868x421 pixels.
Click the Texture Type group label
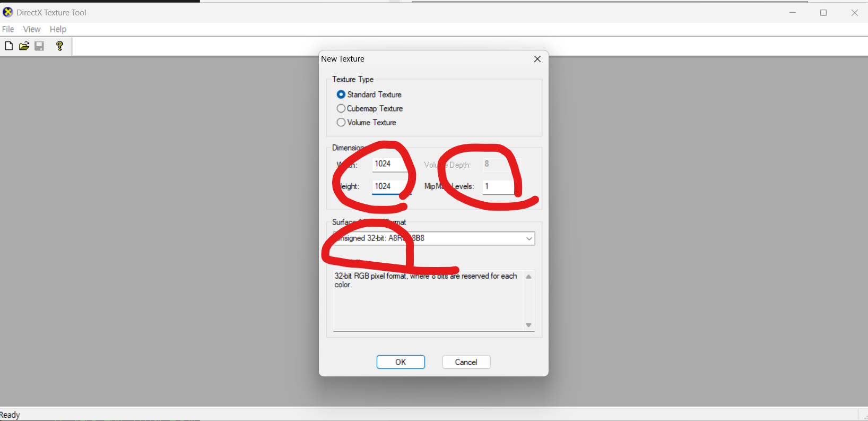353,79
